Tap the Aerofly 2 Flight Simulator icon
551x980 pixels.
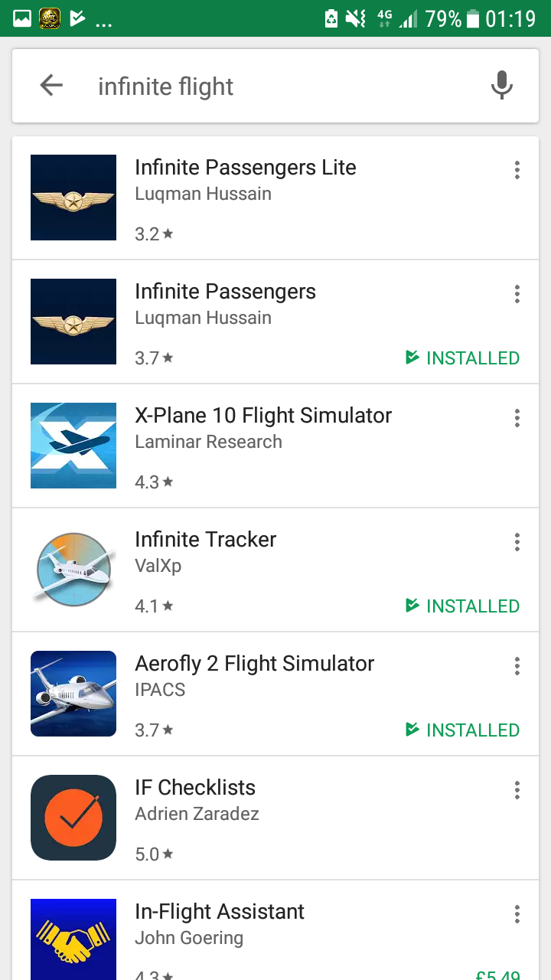coord(73,694)
